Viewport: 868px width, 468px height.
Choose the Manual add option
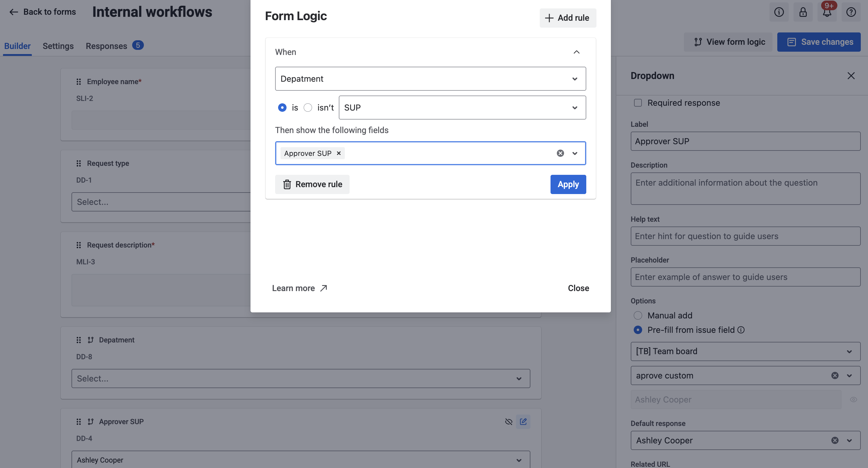pyautogui.click(x=638, y=315)
